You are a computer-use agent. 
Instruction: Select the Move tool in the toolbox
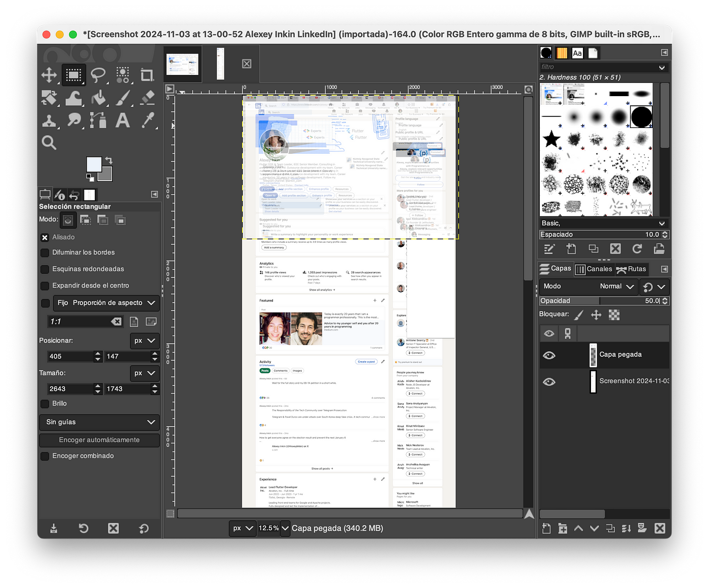click(x=49, y=75)
